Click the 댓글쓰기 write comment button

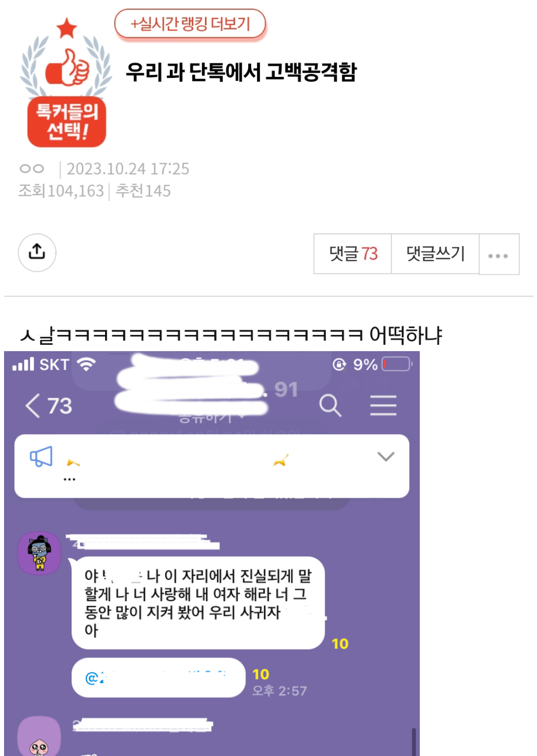pyautogui.click(x=435, y=254)
